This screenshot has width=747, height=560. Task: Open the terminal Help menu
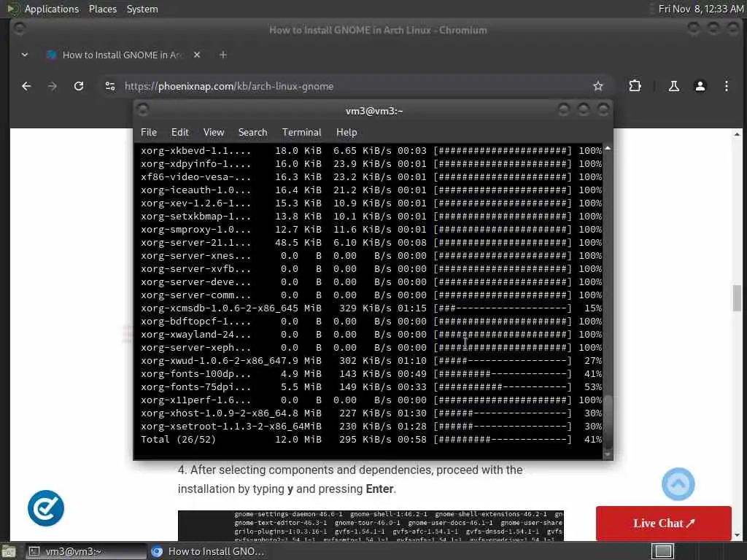[x=347, y=133]
